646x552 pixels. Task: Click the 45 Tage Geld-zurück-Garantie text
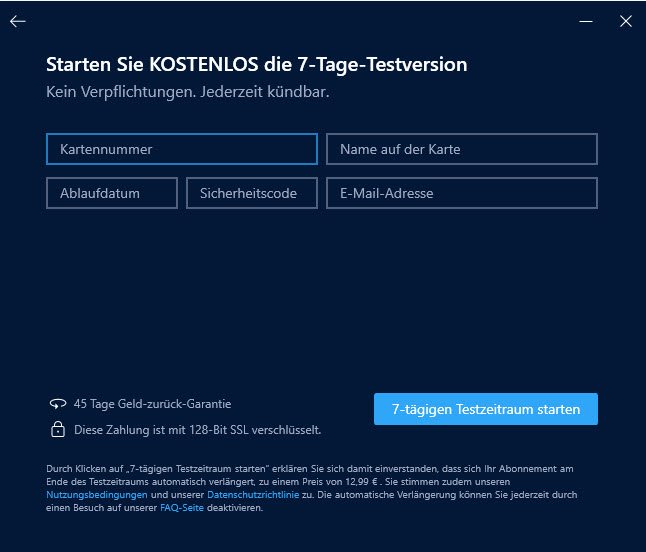tap(152, 404)
